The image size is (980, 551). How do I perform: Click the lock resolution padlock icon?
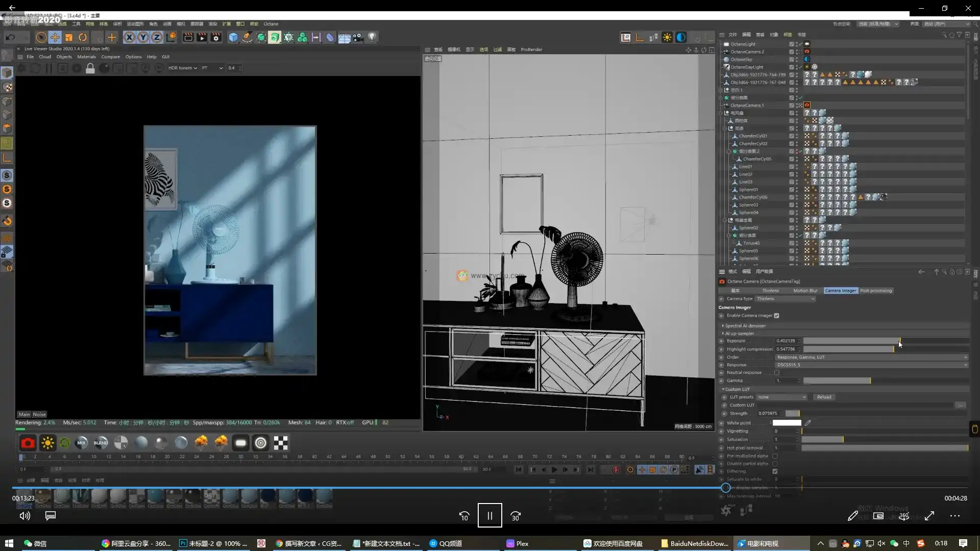click(x=90, y=68)
